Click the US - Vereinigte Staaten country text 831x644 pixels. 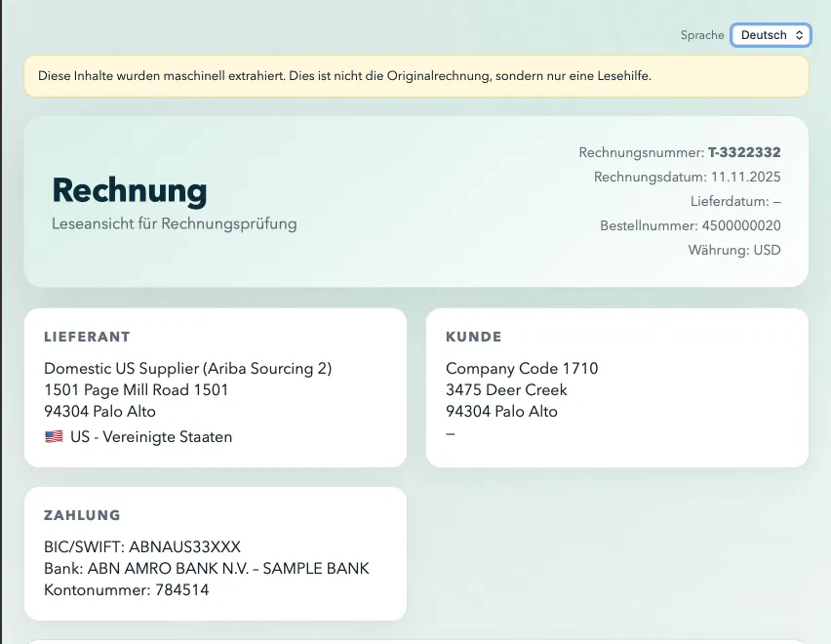click(151, 437)
